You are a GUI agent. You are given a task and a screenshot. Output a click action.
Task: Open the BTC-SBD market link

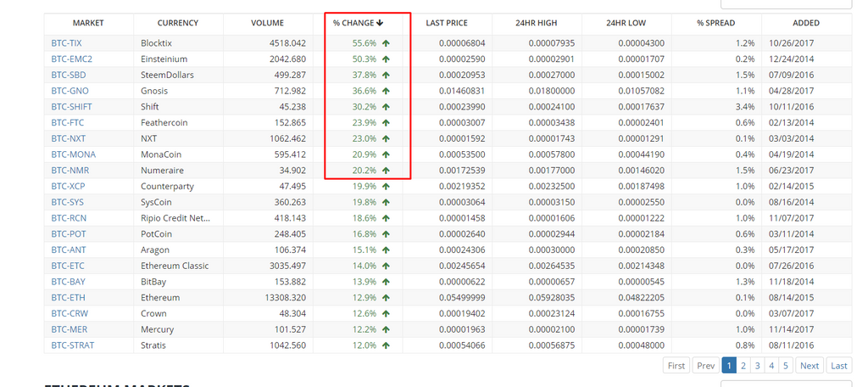[x=68, y=75]
